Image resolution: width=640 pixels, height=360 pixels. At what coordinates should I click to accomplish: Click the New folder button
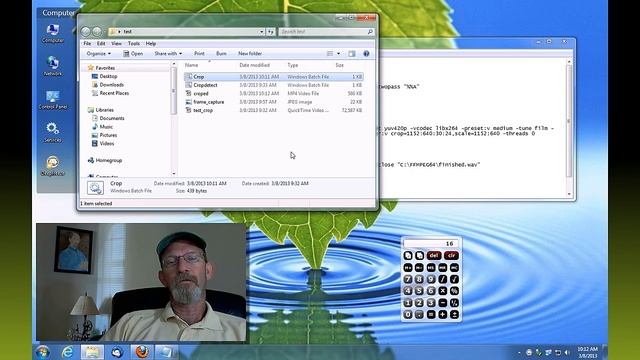point(250,53)
